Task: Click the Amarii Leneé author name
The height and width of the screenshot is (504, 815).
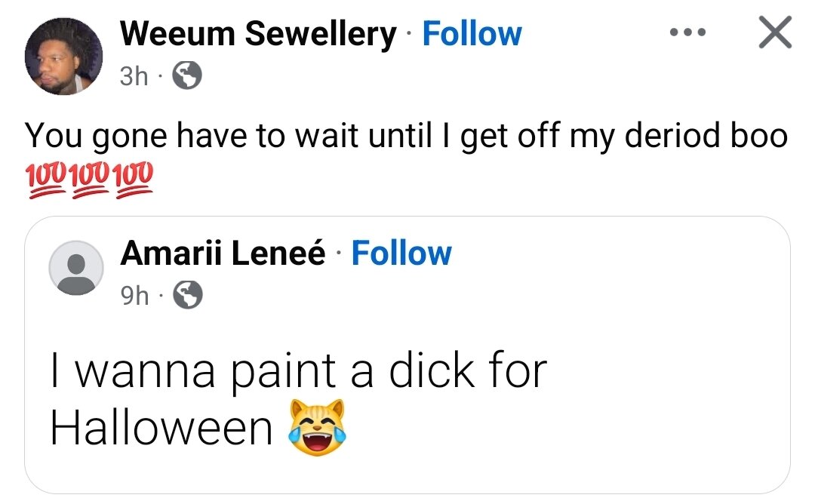Action: pos(223,254)
